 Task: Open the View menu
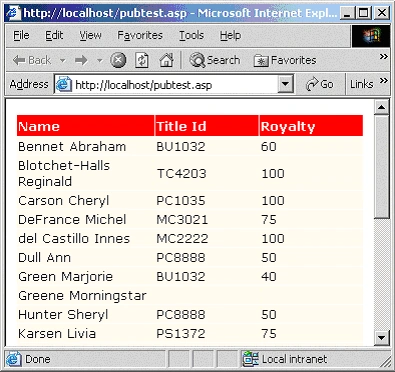pos(90,35)
